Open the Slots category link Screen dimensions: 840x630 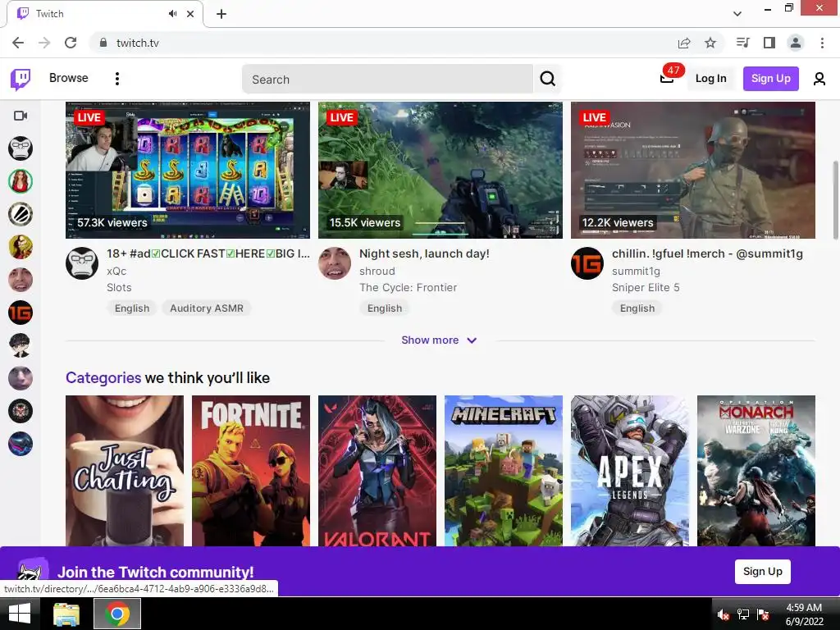coord(119,288)
